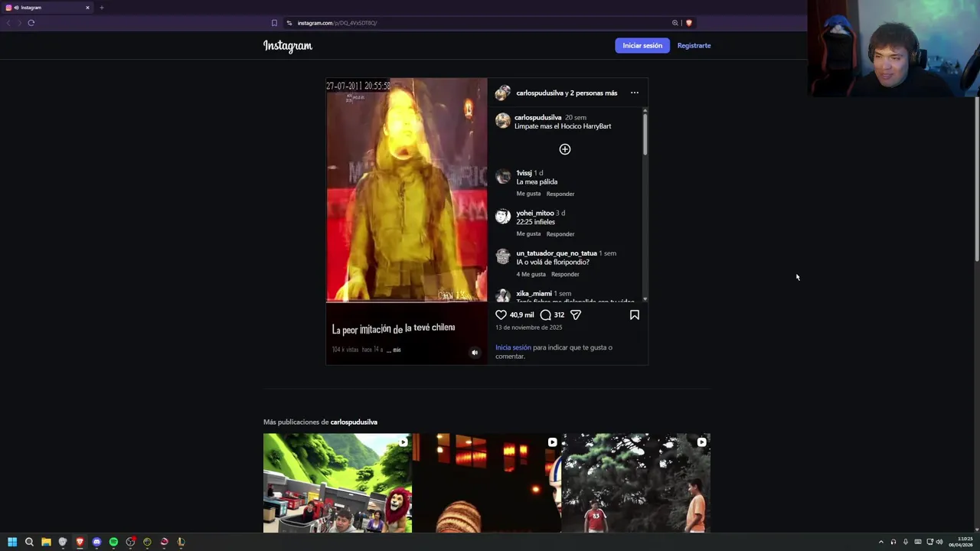Image resolution: width=980 pixels, height=551 pixels.
Task: Click Me gusta on yohei_mitoo's comment
Action: [528, 234]
